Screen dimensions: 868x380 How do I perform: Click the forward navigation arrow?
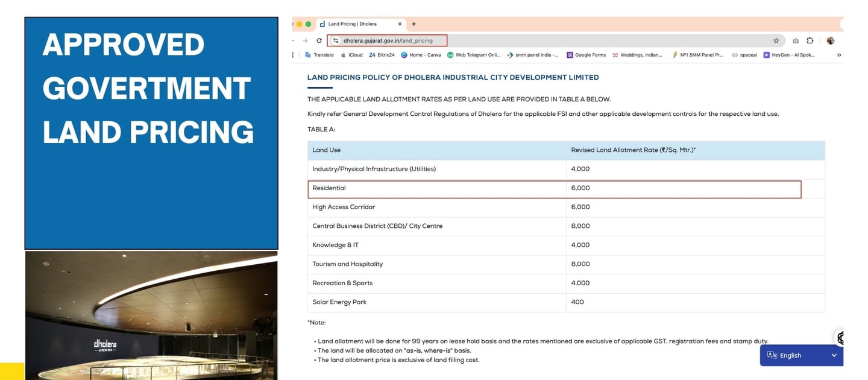click(x=305, y=40)
